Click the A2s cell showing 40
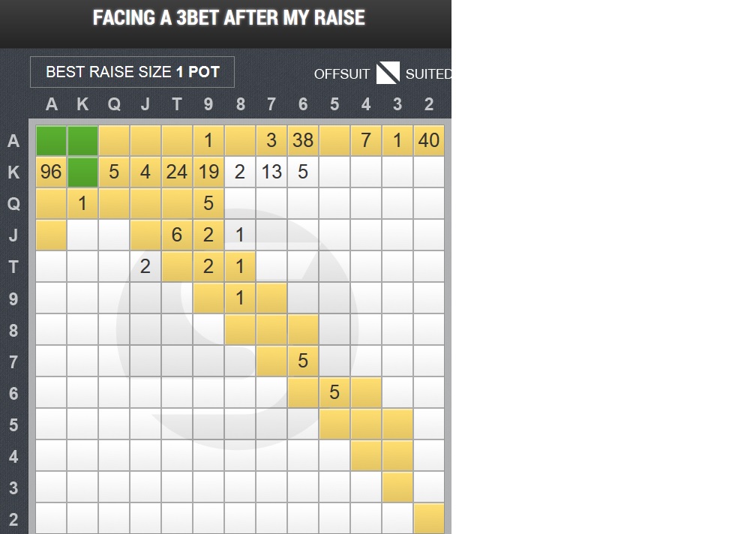The image size is (756, 534). (429, 140)
